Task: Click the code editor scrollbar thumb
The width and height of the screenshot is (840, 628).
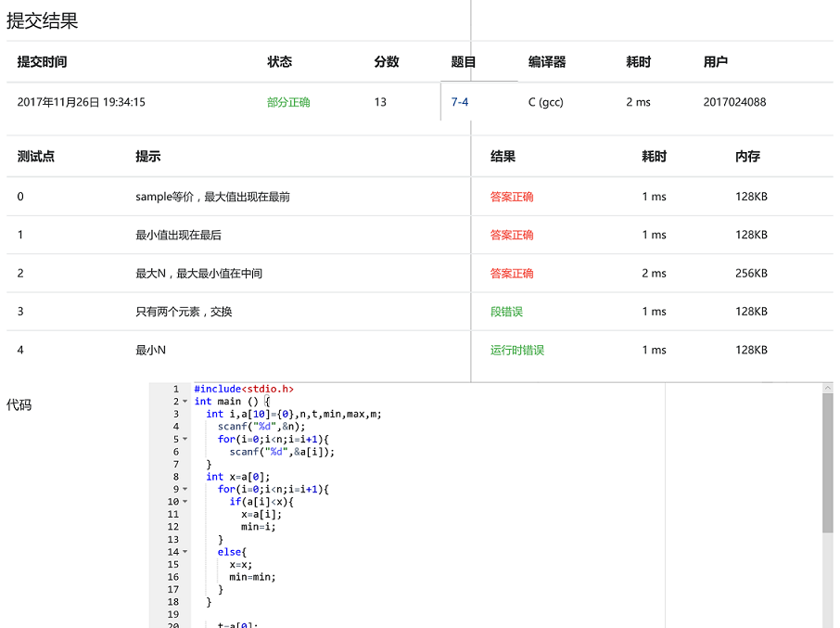Action: (x=828, y=463)
